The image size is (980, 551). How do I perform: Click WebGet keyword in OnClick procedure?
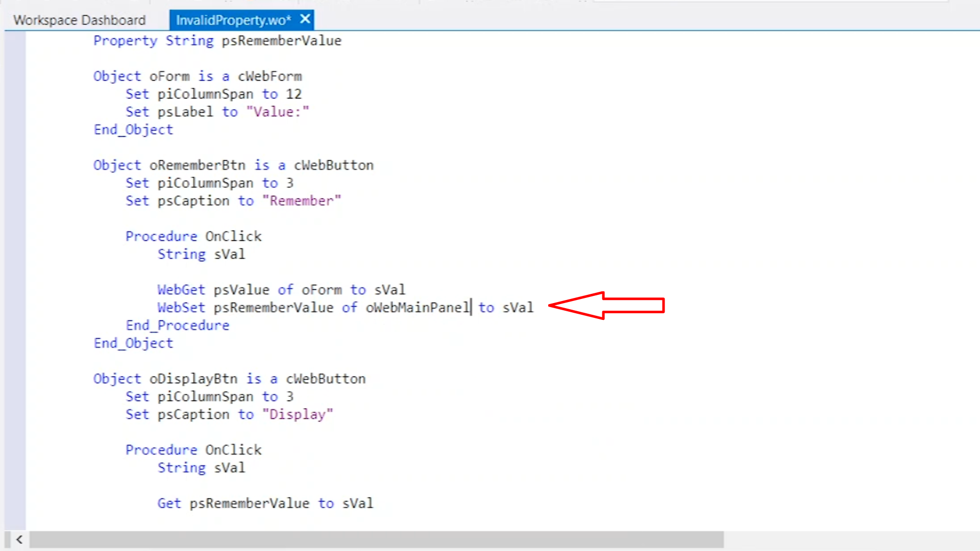tap(181, 290)
